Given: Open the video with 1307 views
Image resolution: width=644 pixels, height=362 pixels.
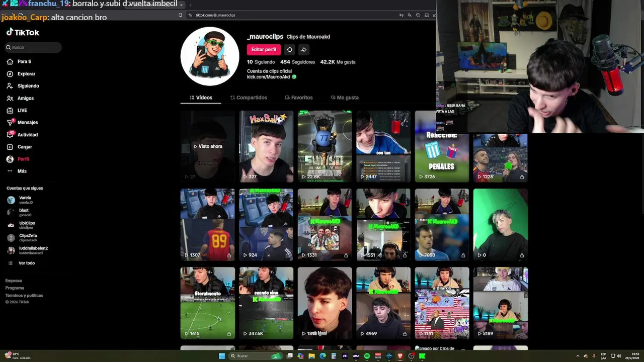Looking at the screenshot, I should pos(207,224).
